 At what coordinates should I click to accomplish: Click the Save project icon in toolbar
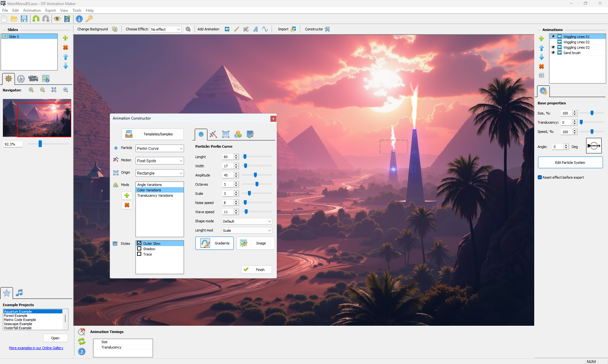pyautogui.click(x=24, y=19)
